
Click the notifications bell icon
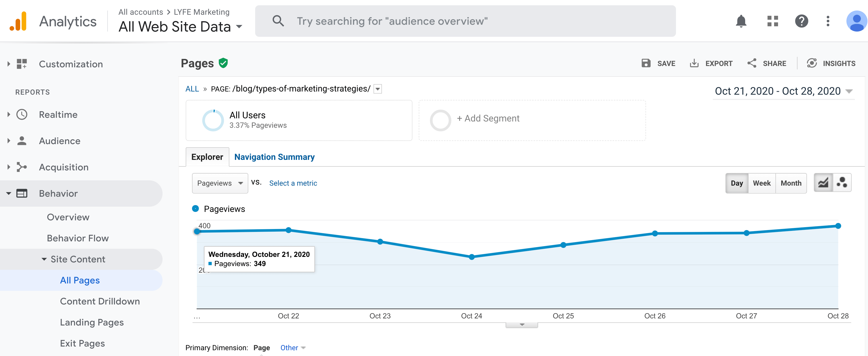741,21
